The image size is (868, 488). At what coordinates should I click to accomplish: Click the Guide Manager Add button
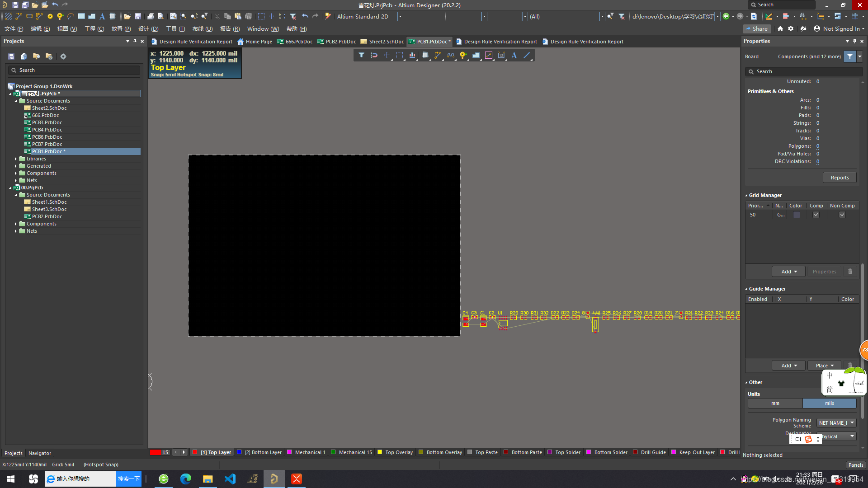click(x=789, y=366)
